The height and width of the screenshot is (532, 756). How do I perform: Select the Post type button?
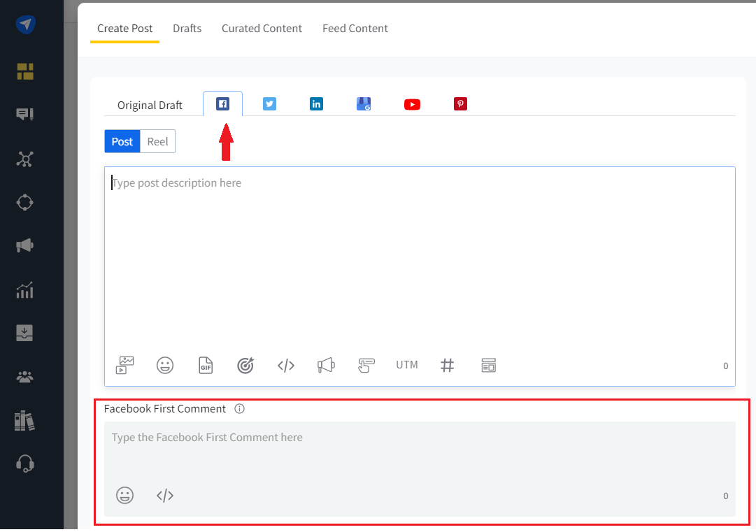pos(122,141)
